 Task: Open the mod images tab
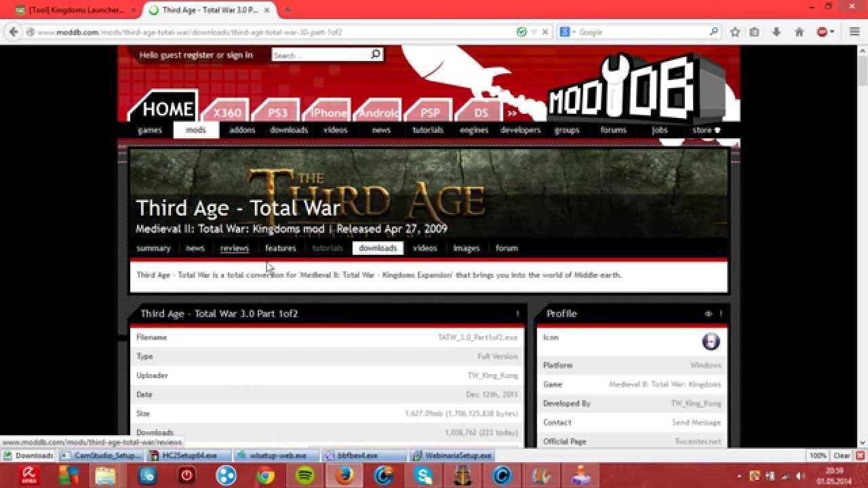(x=466, y=248)
